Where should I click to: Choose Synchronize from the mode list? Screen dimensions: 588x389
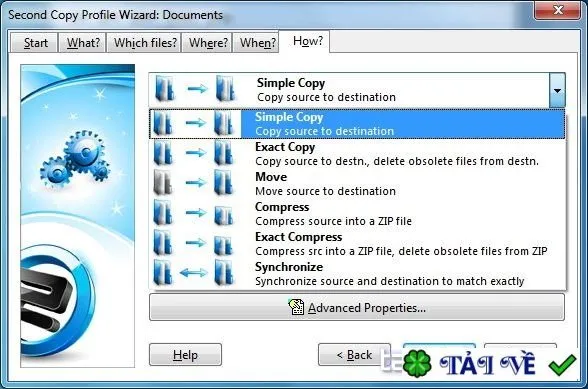(357, 274)
